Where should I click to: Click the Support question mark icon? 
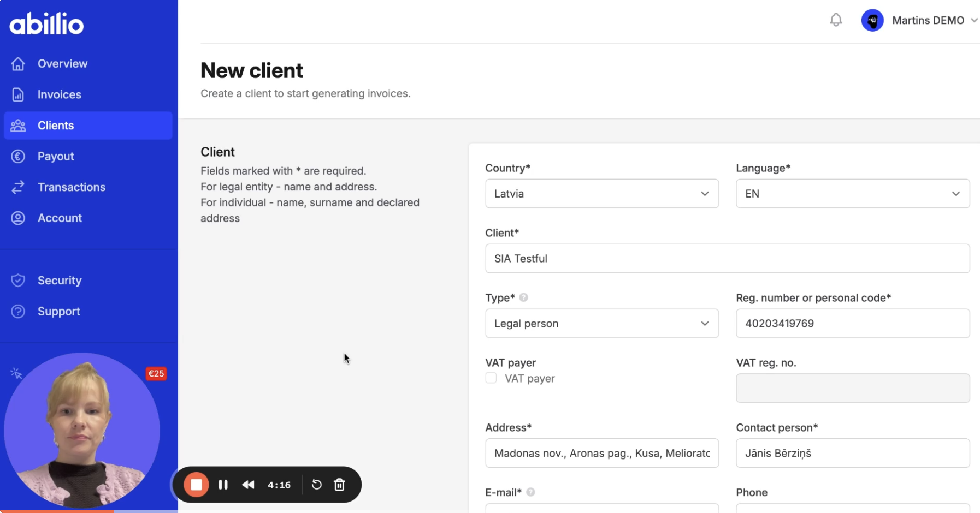18,312
